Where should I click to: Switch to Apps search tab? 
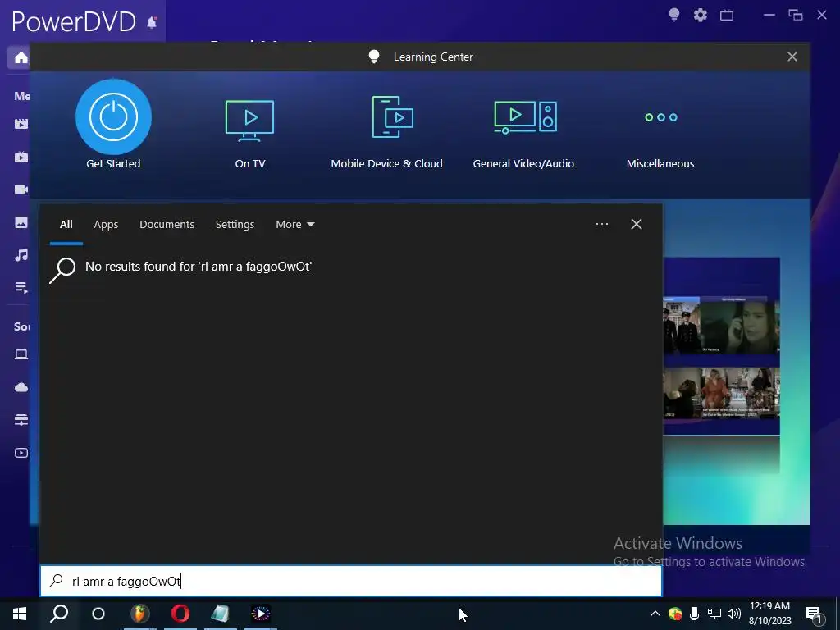point(106,225)
